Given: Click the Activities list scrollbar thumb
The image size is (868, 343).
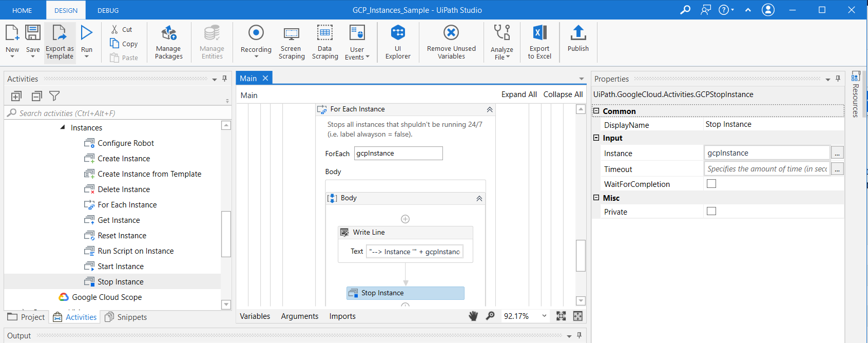Looking at the screenshot, I should [226, 234].
